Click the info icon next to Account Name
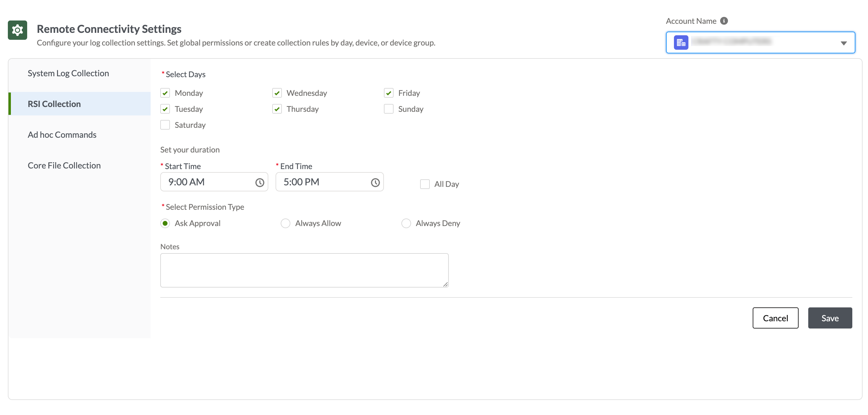This screenshot has height=415, width=868. tap(724, 20)
